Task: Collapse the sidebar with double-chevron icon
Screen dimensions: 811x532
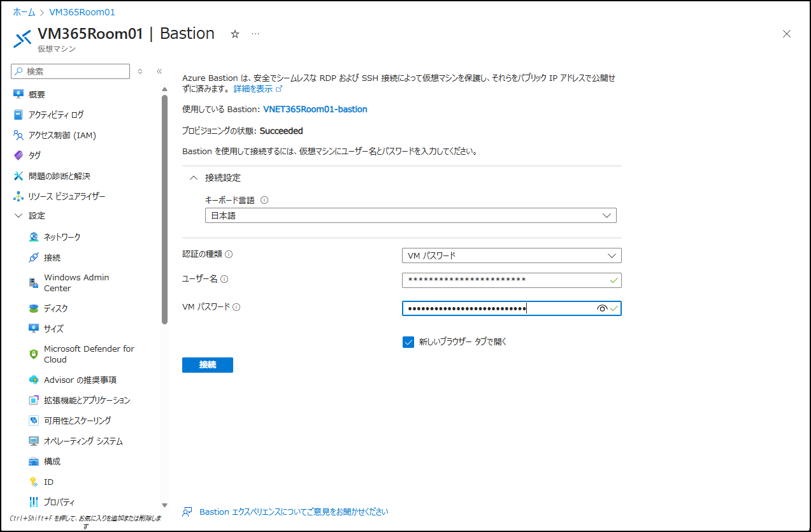Action: coord(159,71)
